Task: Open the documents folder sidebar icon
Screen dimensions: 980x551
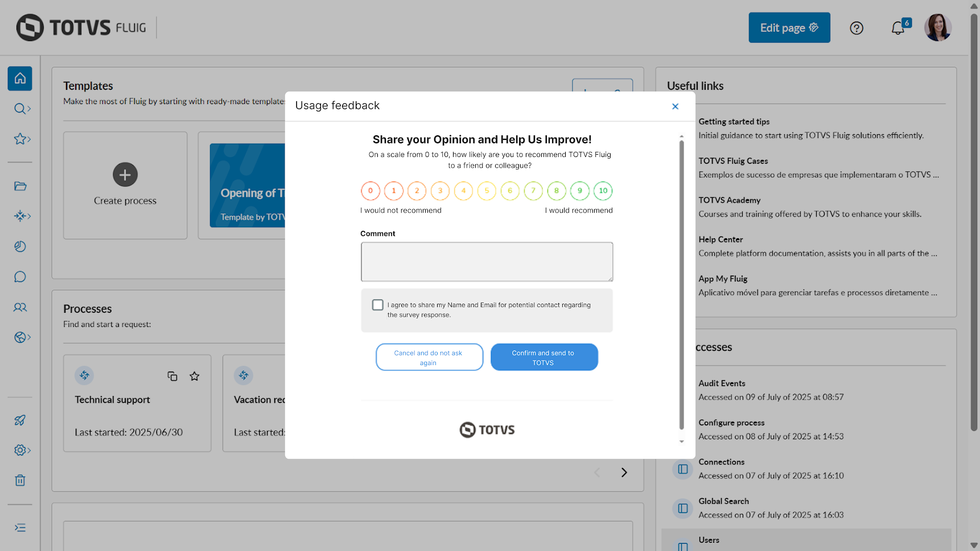Action: coord(20,186)
